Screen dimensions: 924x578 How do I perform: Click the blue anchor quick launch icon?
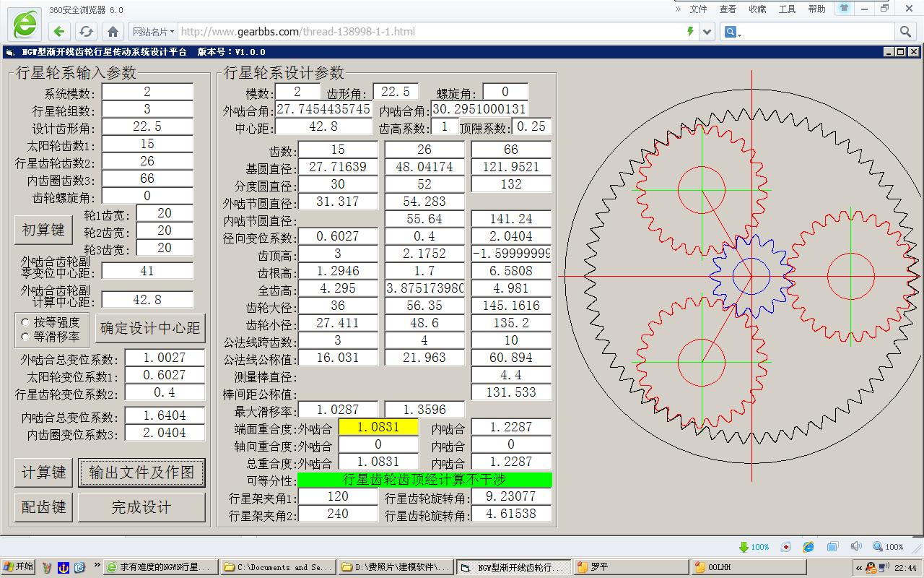(64, 567)
